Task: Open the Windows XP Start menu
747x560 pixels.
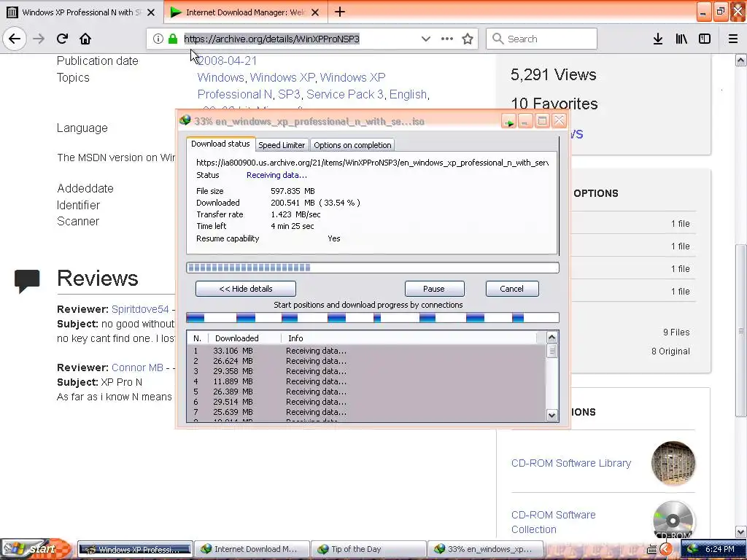Action: 36,549
